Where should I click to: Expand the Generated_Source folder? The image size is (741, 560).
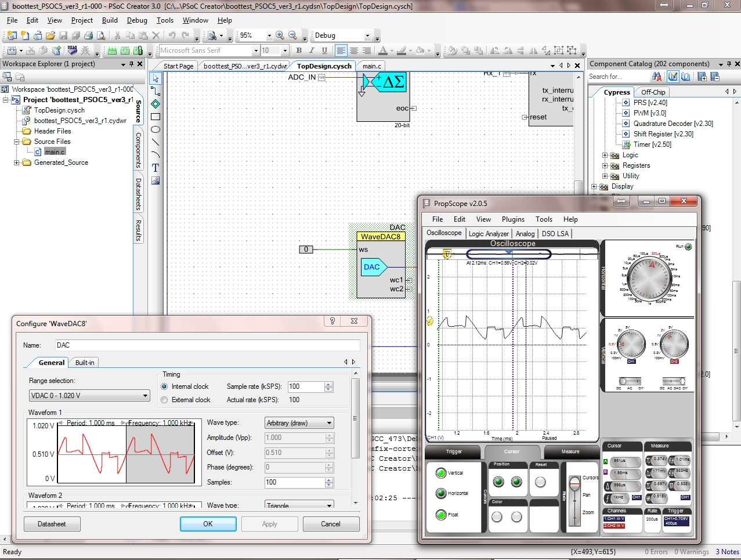click(17, 162)
